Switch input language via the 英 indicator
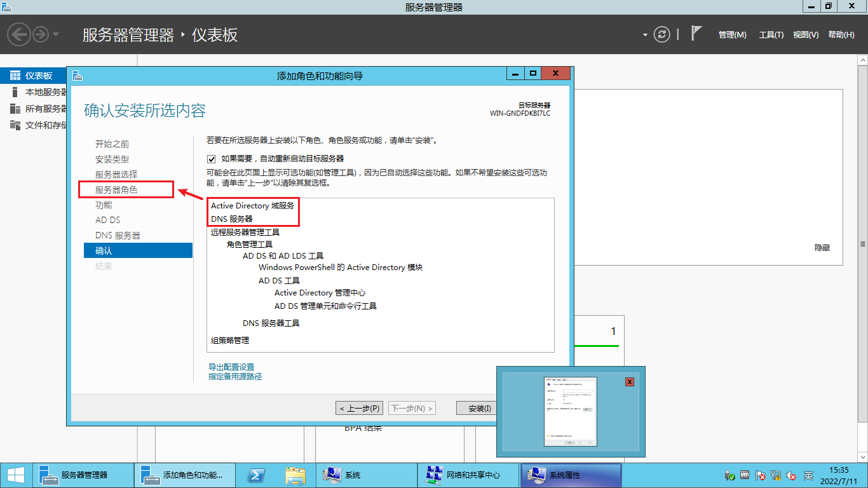Screen dimensions: 868x488 [x=808, y=475]
